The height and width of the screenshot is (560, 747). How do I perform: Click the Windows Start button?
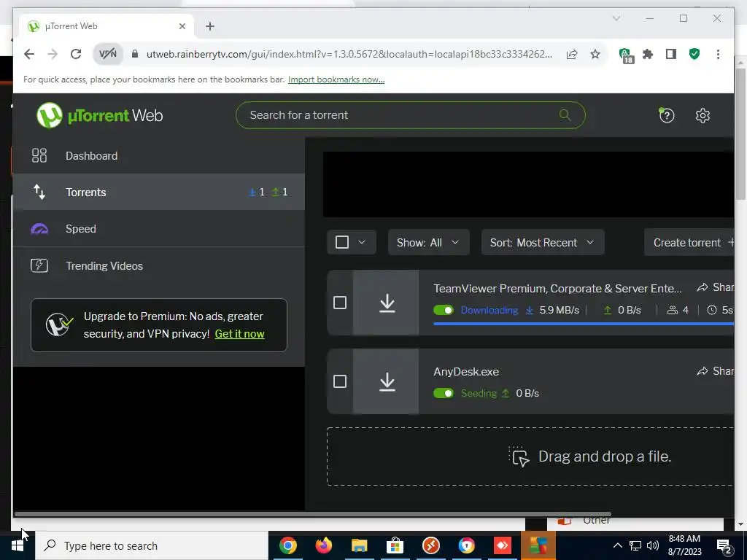tap(18, 545)
